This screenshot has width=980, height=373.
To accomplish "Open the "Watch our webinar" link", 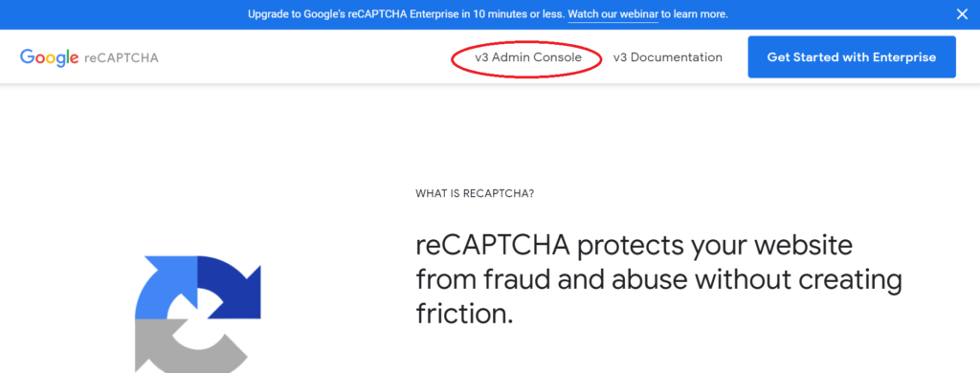I will tap(612, 14).
